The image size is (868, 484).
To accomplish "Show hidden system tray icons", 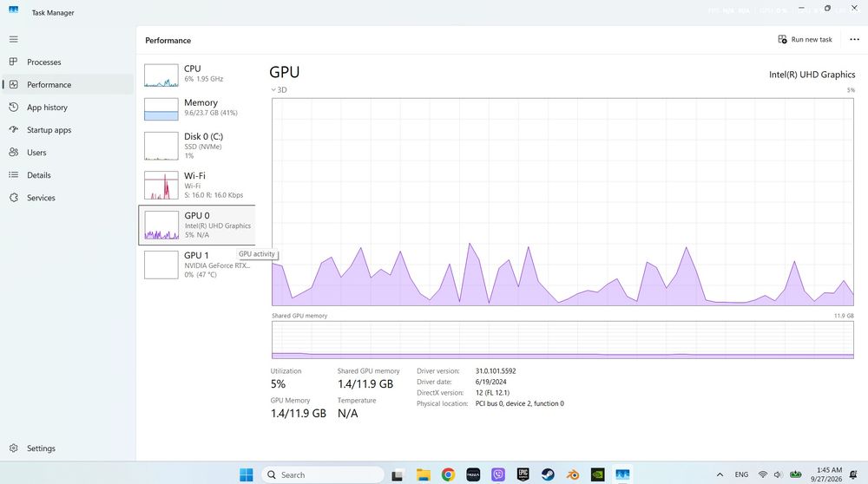I will click(x=720, y=474).
